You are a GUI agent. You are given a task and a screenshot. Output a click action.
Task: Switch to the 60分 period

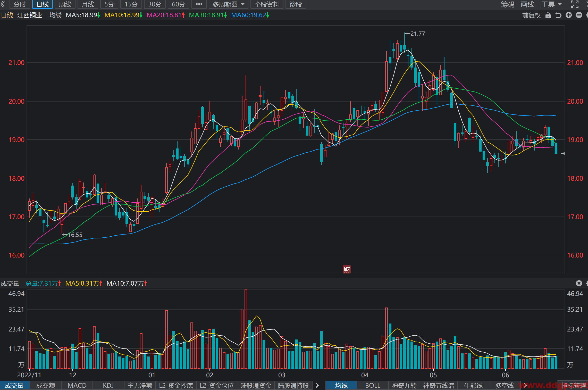pyautogui.click(x=178, y=4)
